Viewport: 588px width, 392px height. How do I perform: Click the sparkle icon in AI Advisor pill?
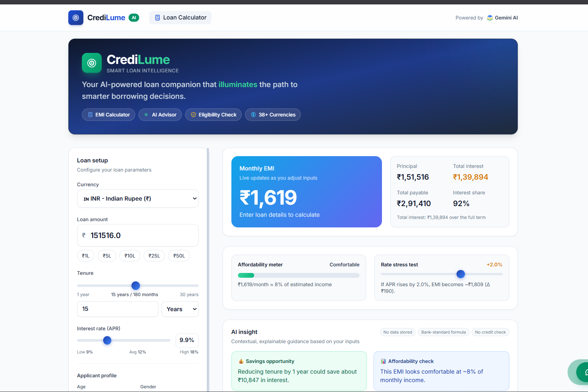(146, 115)
